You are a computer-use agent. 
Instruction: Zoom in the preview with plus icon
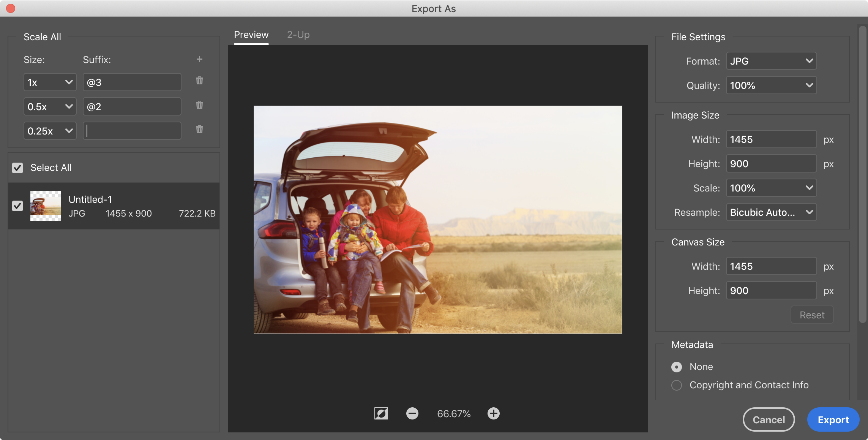493,413
